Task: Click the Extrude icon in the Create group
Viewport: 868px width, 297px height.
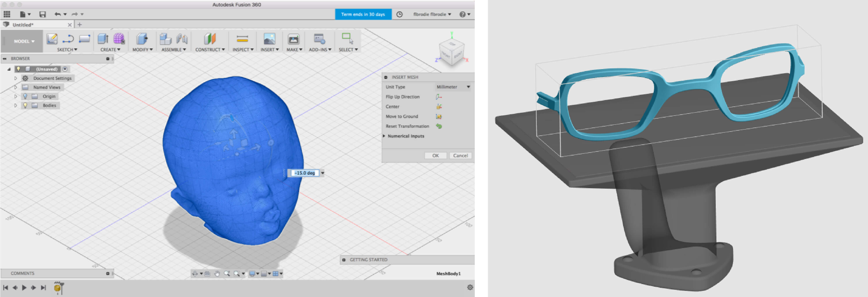Action: (x=103, y=39)
